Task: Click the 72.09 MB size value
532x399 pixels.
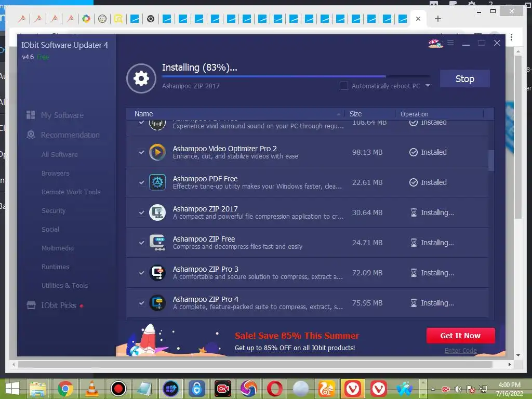Action: [367, 272]
